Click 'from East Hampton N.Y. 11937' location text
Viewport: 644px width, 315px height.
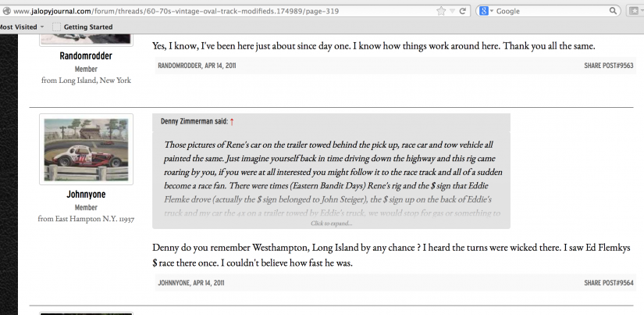(x=86, y=219)
